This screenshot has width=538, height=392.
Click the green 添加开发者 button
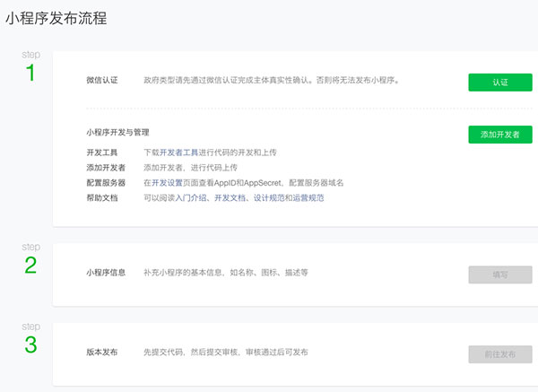click(x=499, y=135)
